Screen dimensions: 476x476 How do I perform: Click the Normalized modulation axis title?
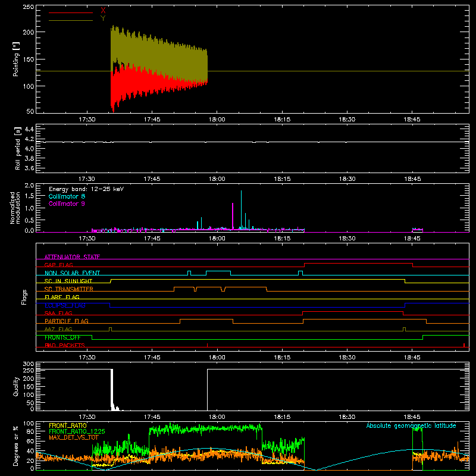pyautogui.click(x=15, y=208)
